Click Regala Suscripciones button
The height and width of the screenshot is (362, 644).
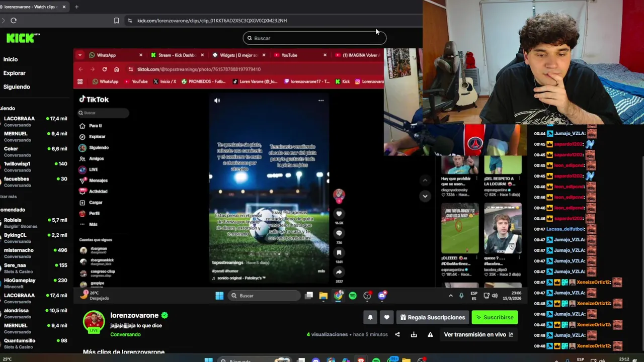coord(433,317)
